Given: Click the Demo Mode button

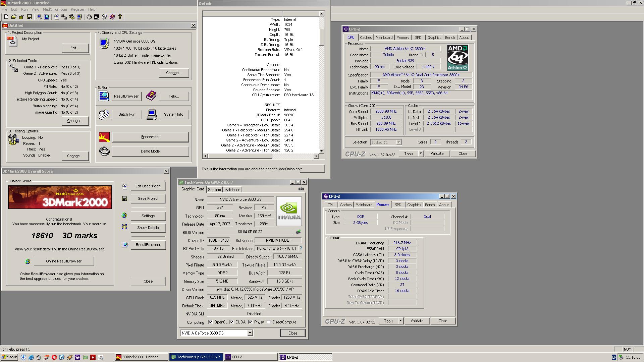Looking at the screenshot, I should click(x=150, y=151).
